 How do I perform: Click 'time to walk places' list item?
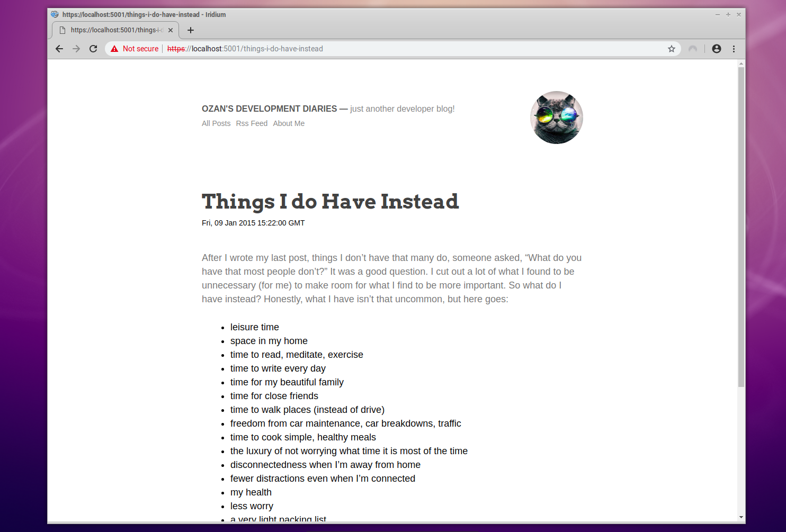tap(307, 410)
